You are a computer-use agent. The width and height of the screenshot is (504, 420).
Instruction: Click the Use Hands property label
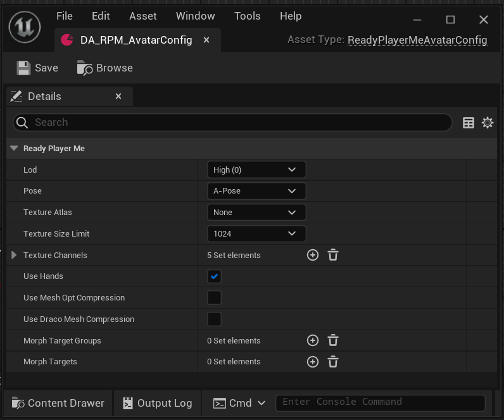(43, 276)
